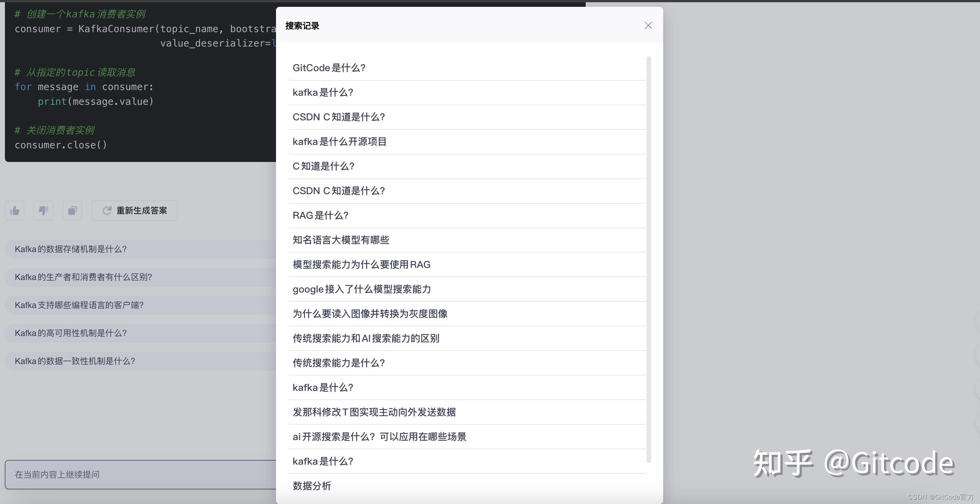The height and width of the screenshot is (504, 980).
Task: Copy the answer using the copy icon
Action: tap(72, 210)
